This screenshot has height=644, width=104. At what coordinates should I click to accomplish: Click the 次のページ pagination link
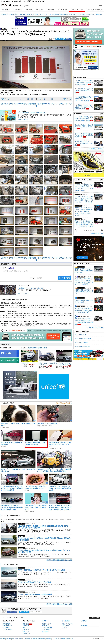pos(67,99)
